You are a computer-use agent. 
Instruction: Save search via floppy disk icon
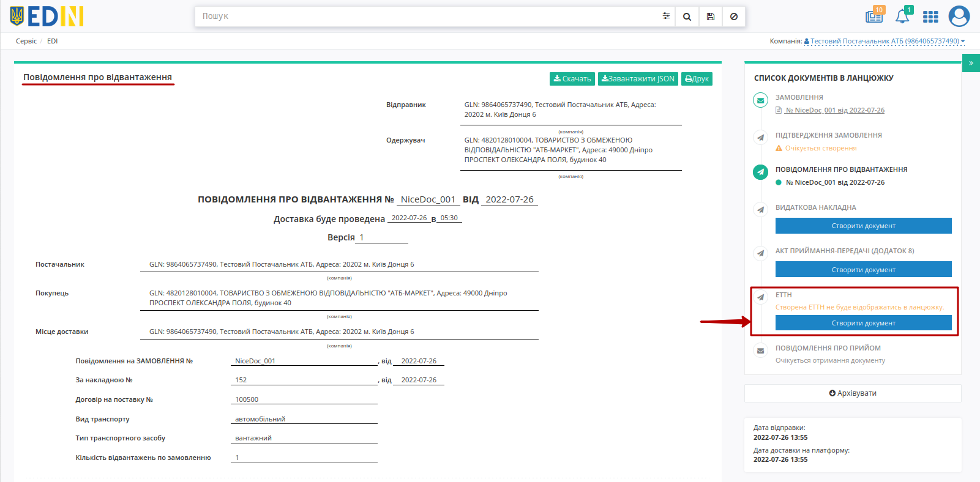tap(710, 17)
